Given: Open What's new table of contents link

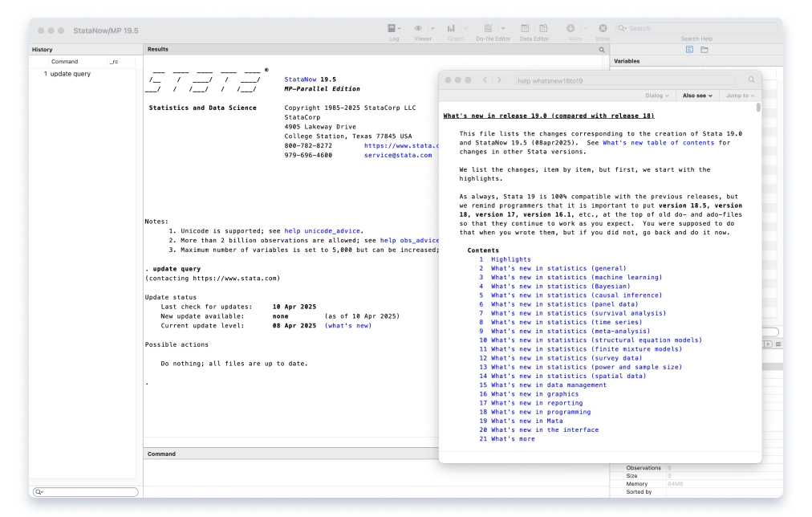Looking at the screenshot, I should 658,142.
